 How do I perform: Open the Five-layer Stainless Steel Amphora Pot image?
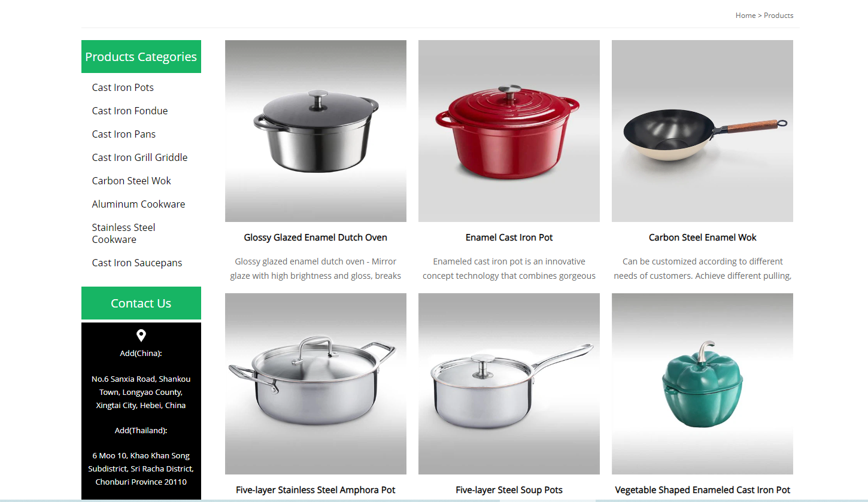point(315,384)
